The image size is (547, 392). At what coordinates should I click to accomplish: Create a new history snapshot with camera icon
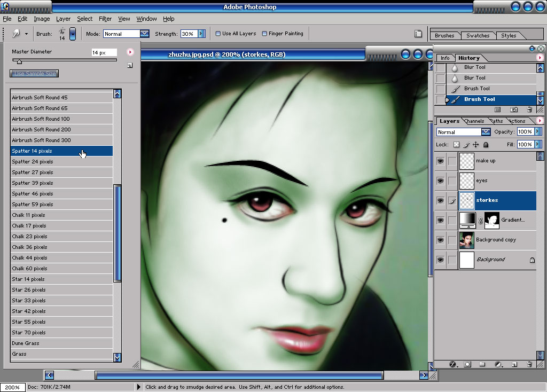click(514, 109)
